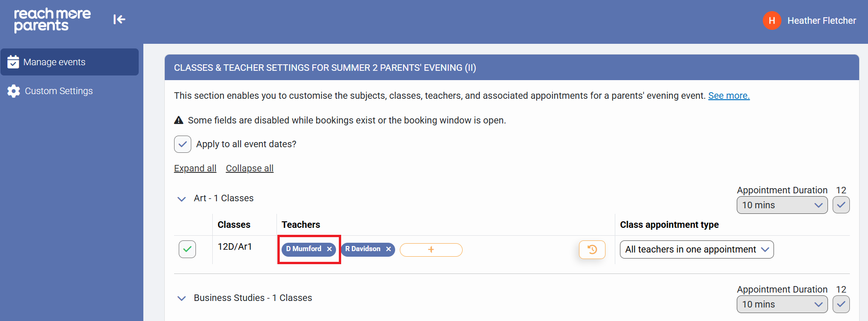Open Business Studies appointment duration dropdown

tap(782, 304)
